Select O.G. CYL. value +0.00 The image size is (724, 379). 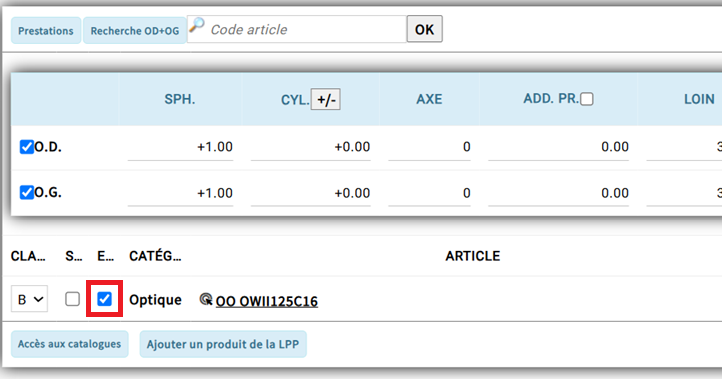[x=311, y=193]
